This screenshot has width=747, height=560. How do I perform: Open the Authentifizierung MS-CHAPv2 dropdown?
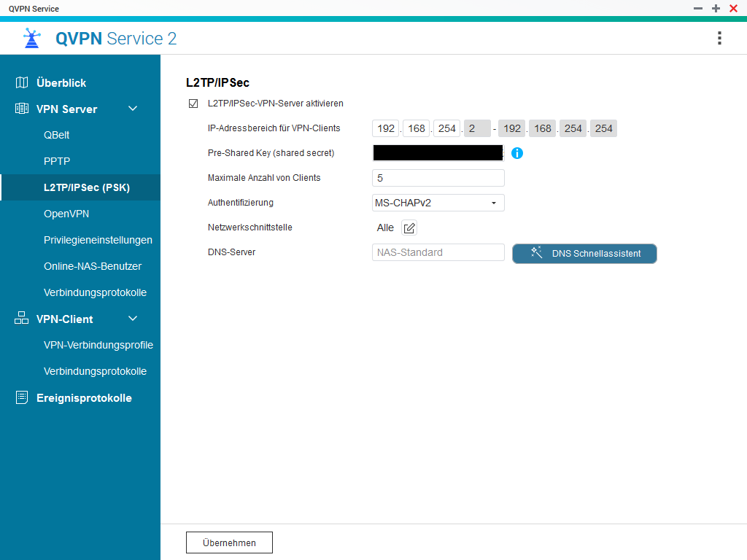click(438, 203)
